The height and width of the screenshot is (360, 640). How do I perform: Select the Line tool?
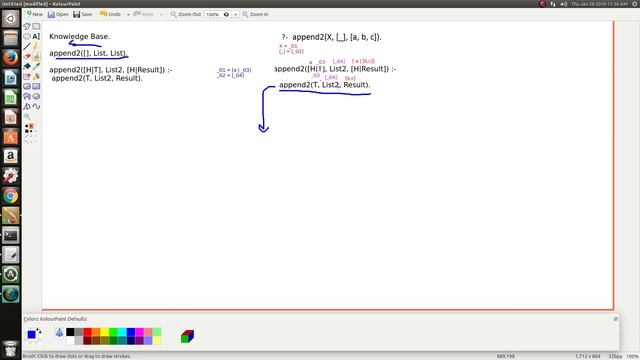[x=27, y=46]
